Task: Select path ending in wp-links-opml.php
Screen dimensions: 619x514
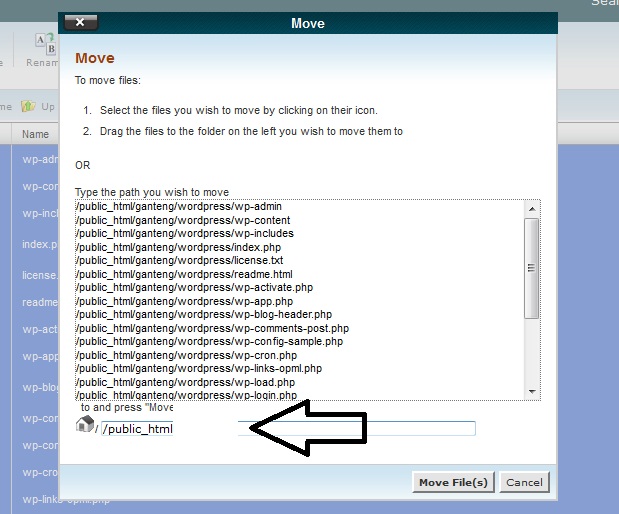Action: coord(199,368)
